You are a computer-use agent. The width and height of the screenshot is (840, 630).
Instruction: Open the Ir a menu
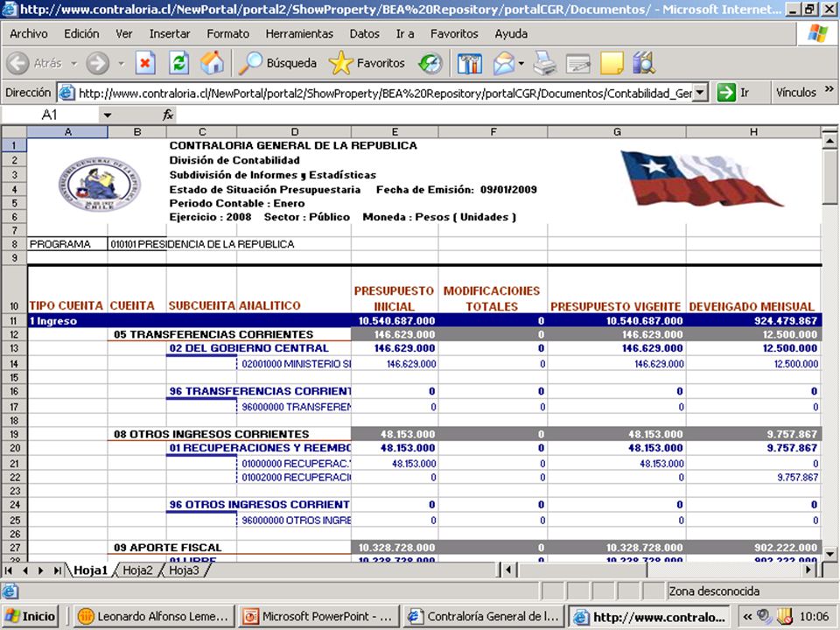[x=405, y=34]
